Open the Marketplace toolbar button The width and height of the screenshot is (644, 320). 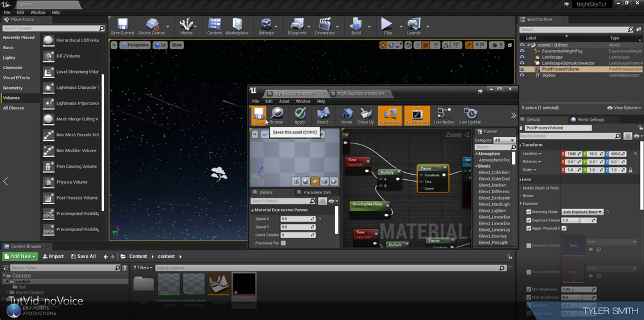(237, 27)
